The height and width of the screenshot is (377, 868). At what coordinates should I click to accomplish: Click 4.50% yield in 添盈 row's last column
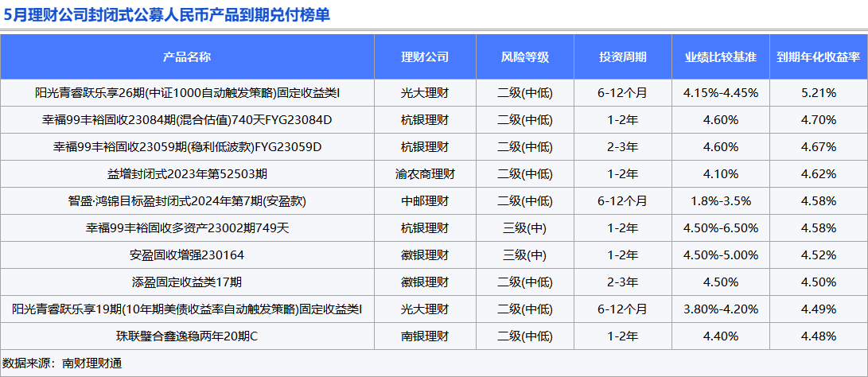818,282
